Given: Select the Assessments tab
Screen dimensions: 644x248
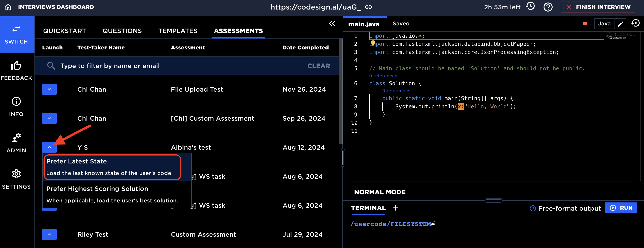Looking at the screenshot, I should 238,31.
